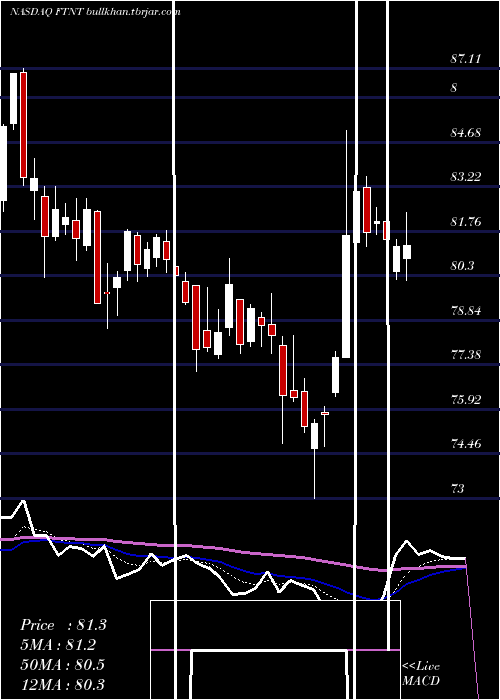Click the 5MA : 81.2 readout
The width and height of the screenshot is (500, 700).
tap(58, 645)
